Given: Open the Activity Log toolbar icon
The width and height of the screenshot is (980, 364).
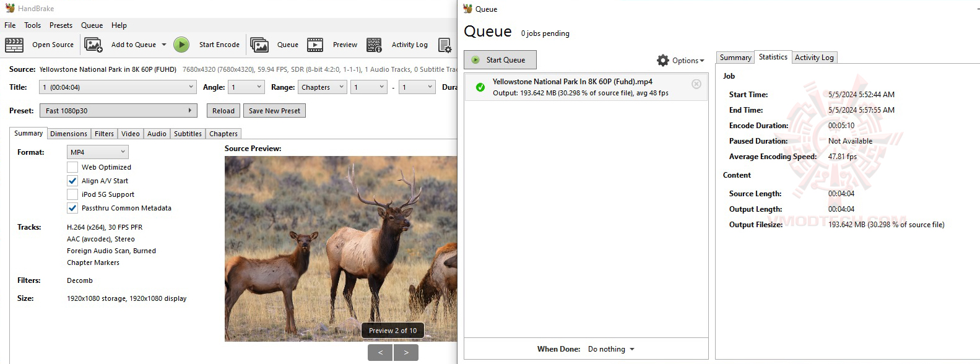Looking at the screenshot, I should [x=374, y=45].
